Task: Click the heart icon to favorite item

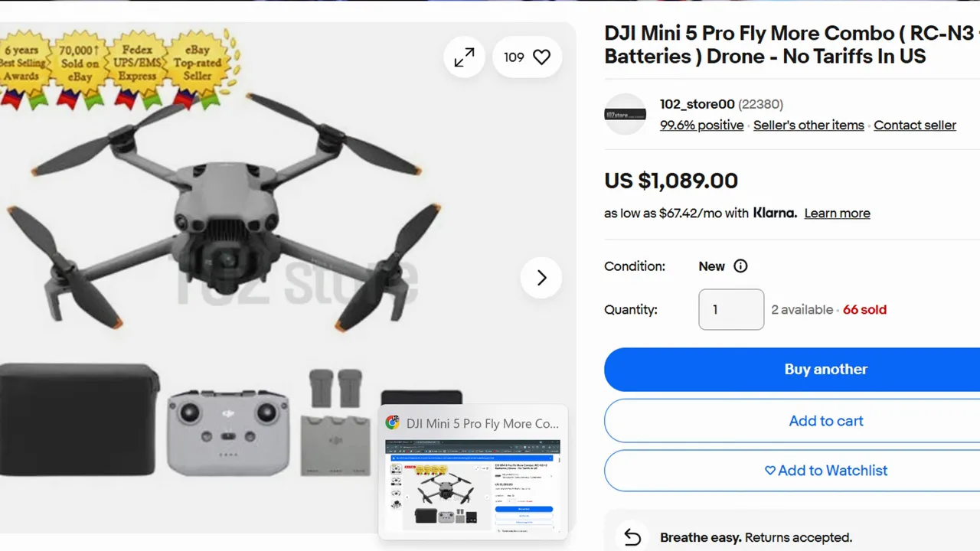Action: pos(541,57)
